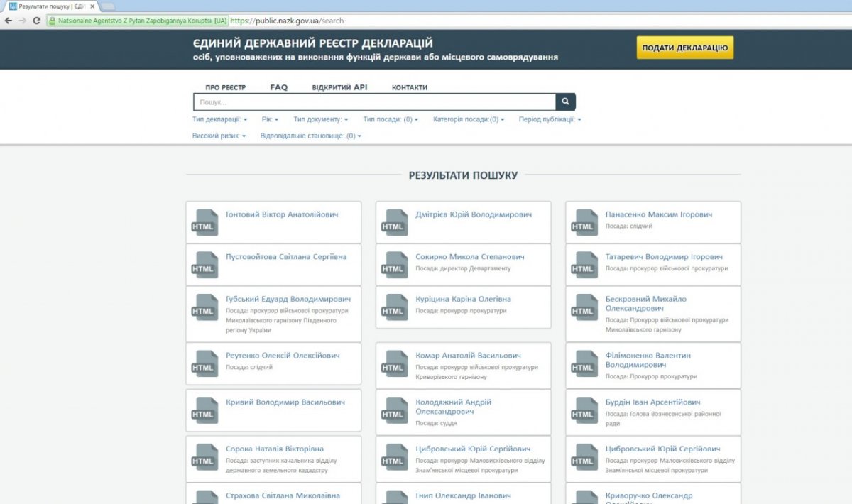Click HTML icon for Куріцина Каріна Олегівна
This screenshot has width=852, height=504.
point(394,307)
